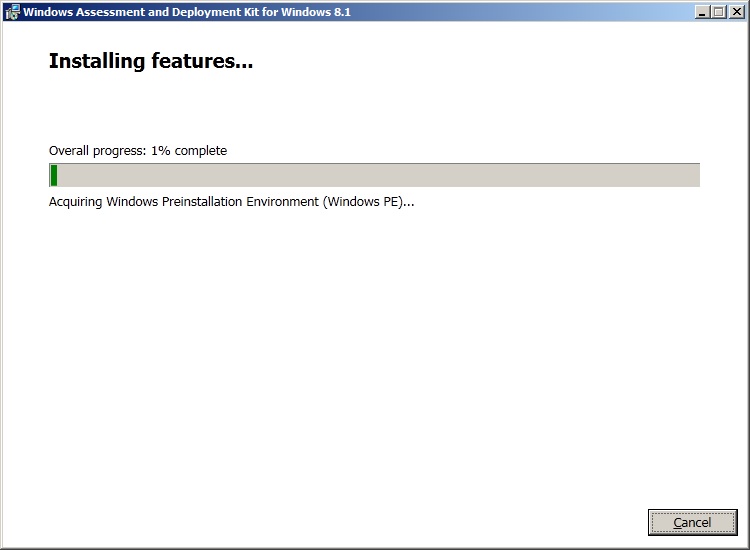The image size is (750, 550).
Task: Minimize the Deployment Kit installer window
Action: tap(702, 12)
